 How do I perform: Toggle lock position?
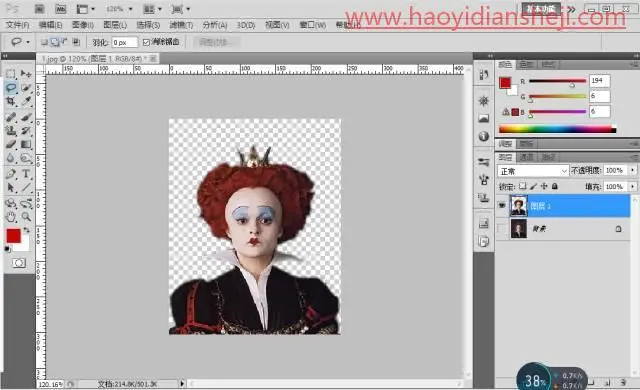(x=544, y=186)
